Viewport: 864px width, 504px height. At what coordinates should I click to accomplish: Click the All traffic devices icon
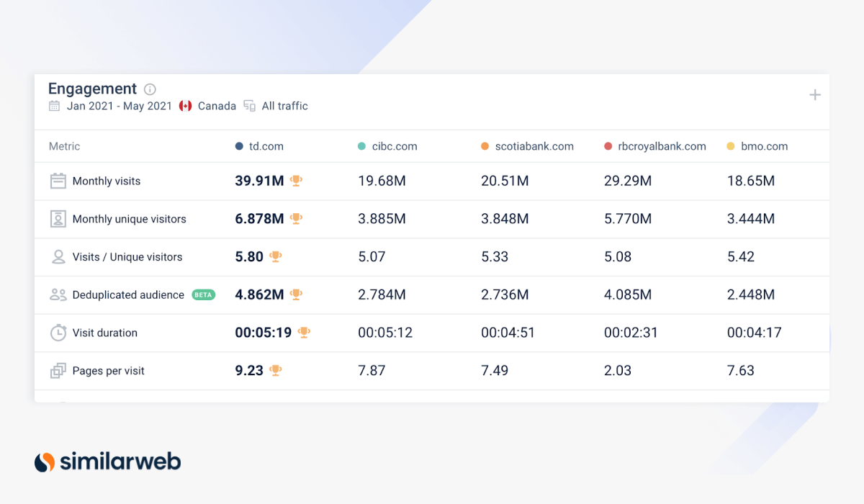pyautogui.click(x=250, y=106)
